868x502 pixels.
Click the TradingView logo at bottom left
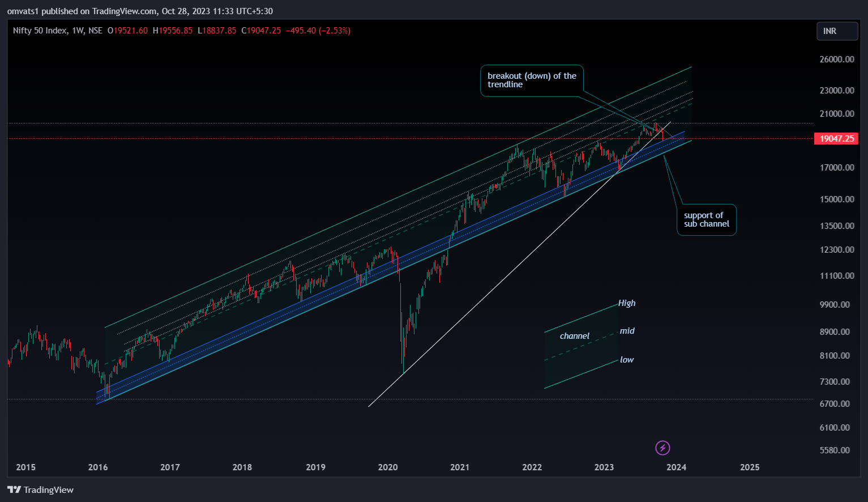click(x=40, y=490)
